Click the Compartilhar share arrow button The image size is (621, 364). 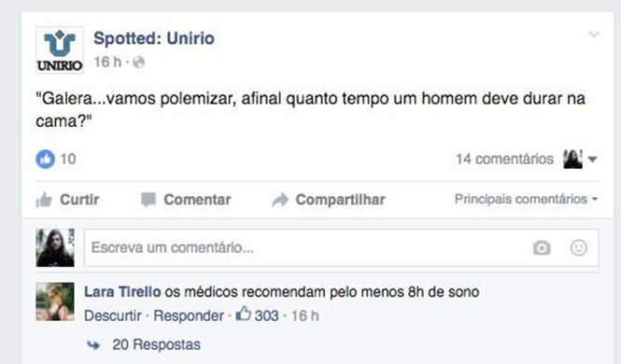[x=329, y=200]
